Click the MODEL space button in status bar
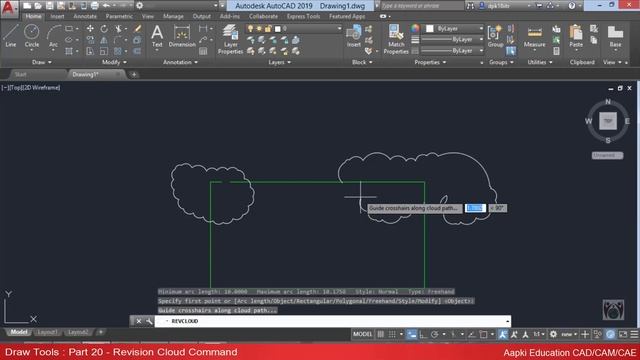This screenshot has height=360, width=640. point(362,334)
